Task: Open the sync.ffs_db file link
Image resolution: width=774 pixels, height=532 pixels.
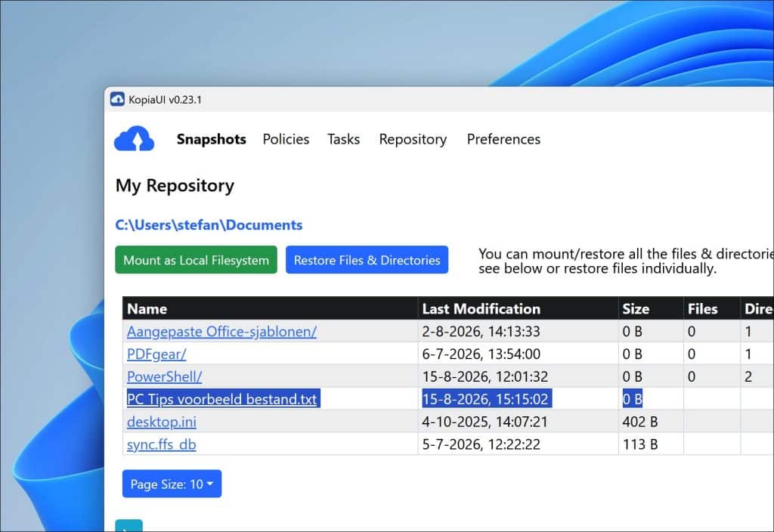Action: [162, 444]
